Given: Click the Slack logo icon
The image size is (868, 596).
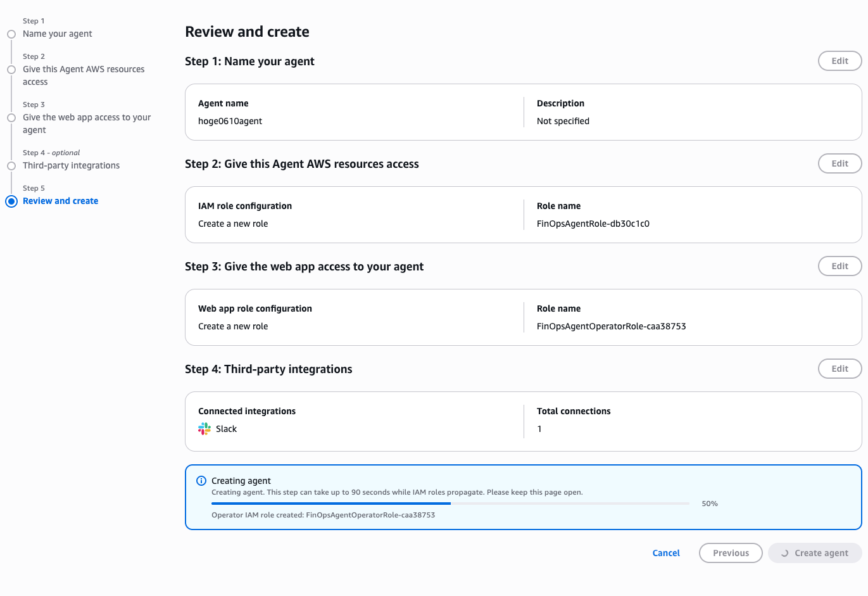Looking at the screenshot, I should tap(204, 429).
